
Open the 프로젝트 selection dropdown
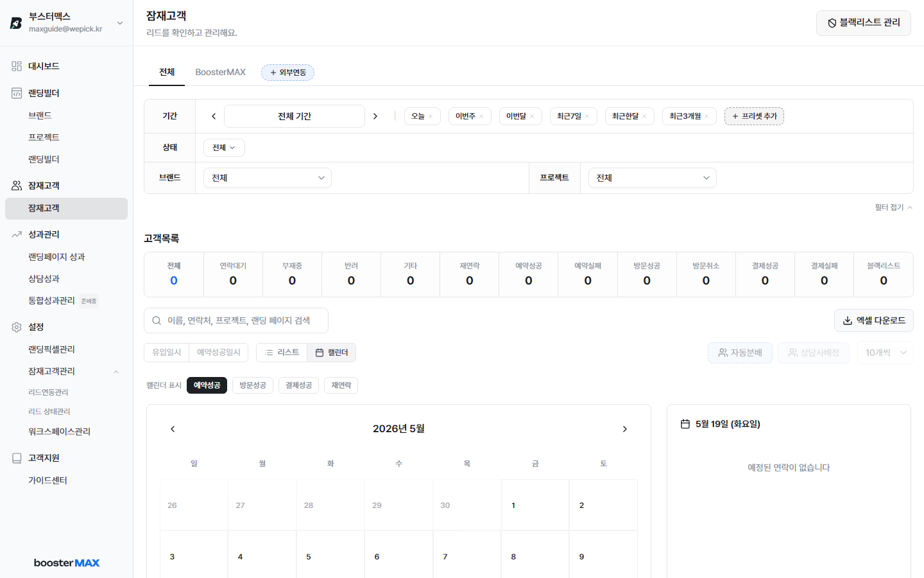pyautogui.click(x=653, y=178)
